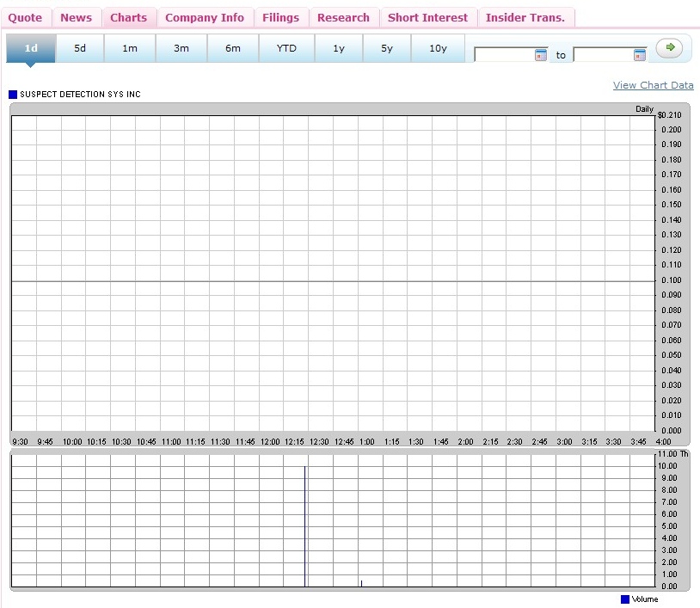Open the Short Interest tab

[427, 18]
